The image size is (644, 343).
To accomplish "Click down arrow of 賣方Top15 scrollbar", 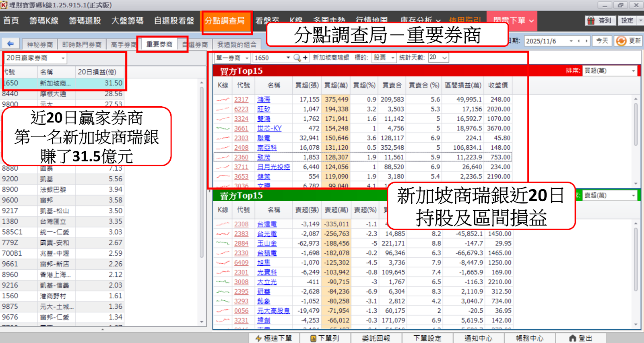I will [x=636, y=324].
